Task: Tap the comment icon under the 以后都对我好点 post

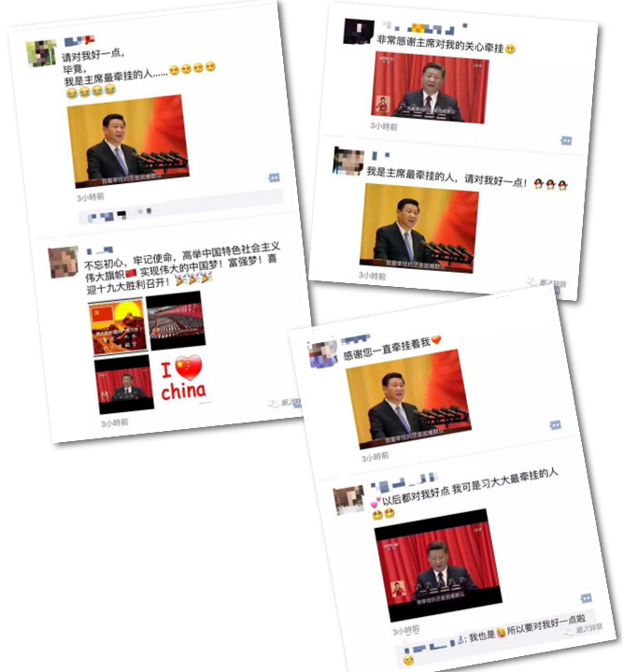Action: tap(587, 598)
